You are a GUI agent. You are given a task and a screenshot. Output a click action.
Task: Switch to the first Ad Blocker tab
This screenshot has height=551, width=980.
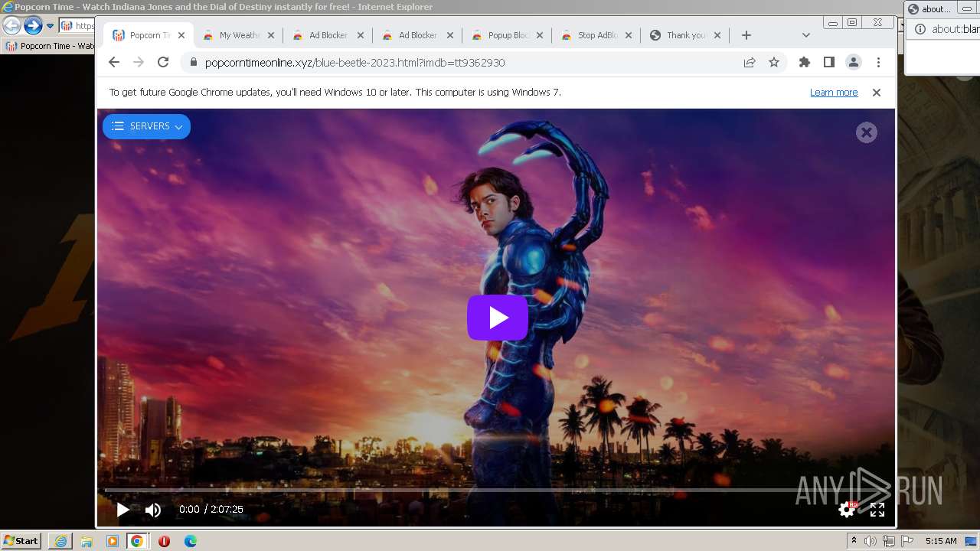[328, 35]
